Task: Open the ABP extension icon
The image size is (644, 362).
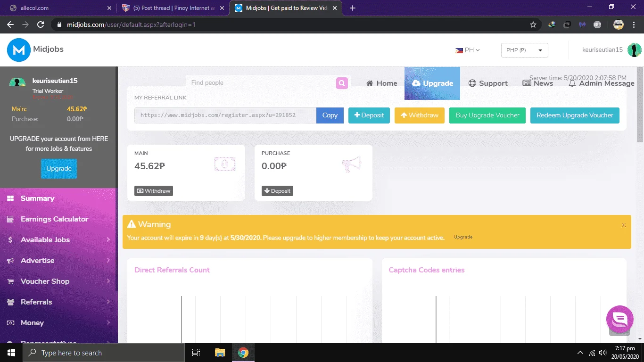Action: pos(597,25)
